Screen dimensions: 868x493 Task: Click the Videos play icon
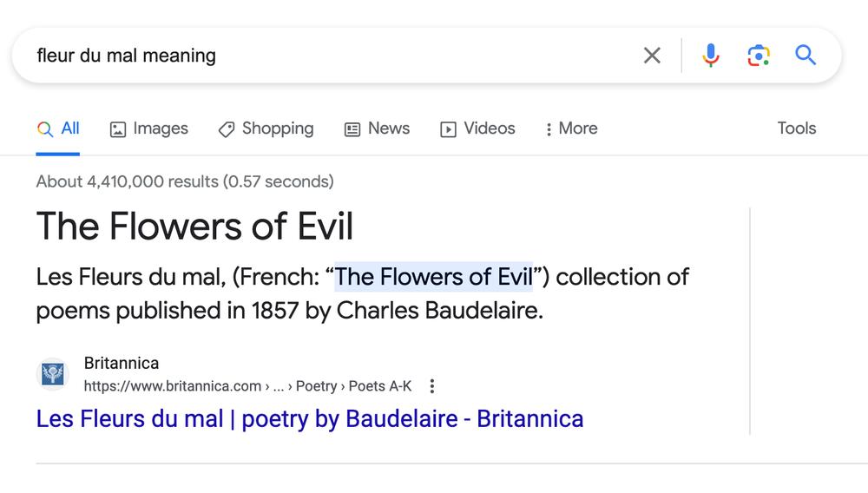click(448, 129)
